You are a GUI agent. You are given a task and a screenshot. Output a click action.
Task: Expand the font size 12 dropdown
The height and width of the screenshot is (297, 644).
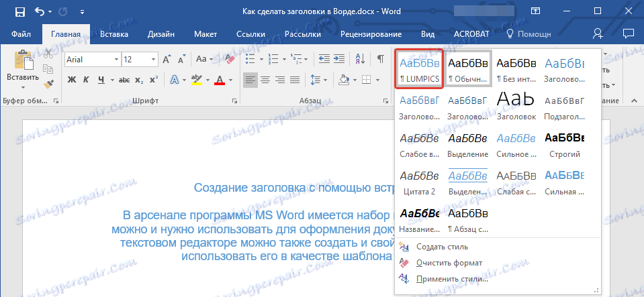[x=154, y=60]
